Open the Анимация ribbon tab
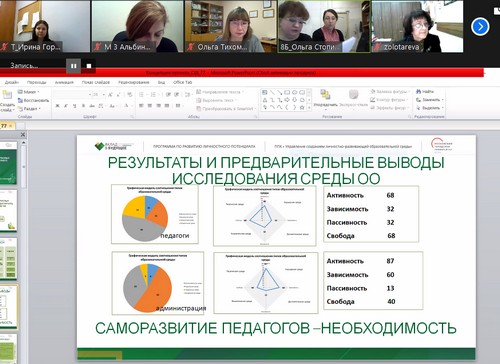Screen dimensions: 500x364 pos(64,82)
